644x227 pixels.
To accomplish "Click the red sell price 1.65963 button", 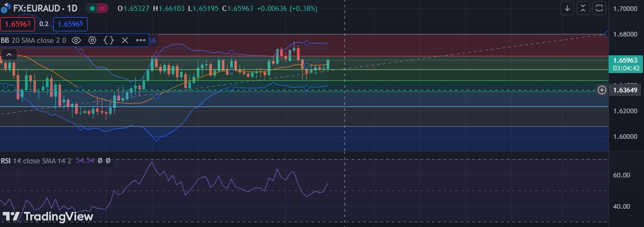I will tap(17, 23).
